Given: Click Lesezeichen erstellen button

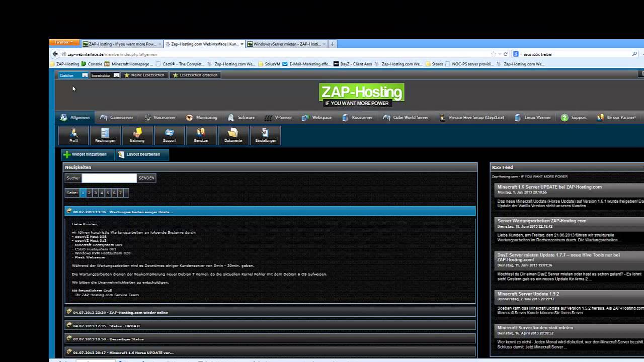Looking at the screenshot, I should point(195,75).
